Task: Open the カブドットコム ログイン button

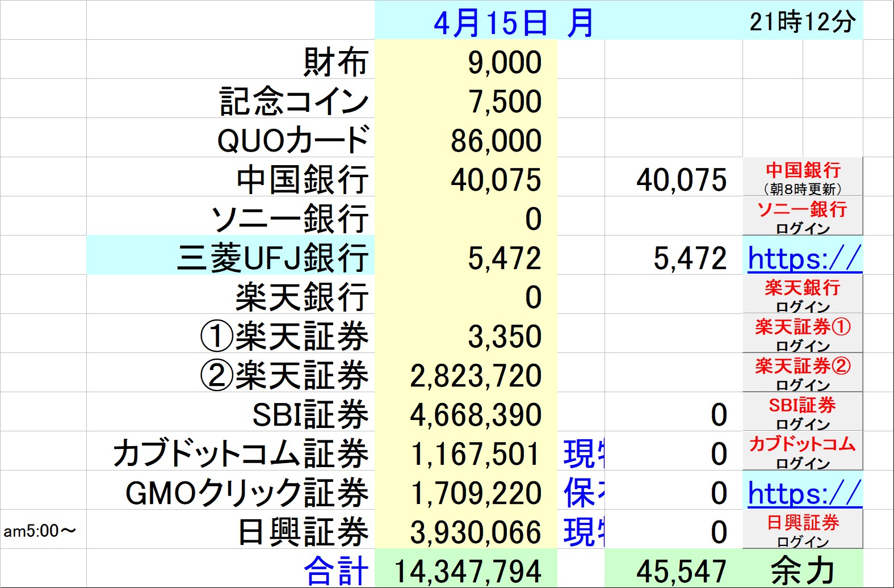Action: pyautogui.click(x=803, y=451)
